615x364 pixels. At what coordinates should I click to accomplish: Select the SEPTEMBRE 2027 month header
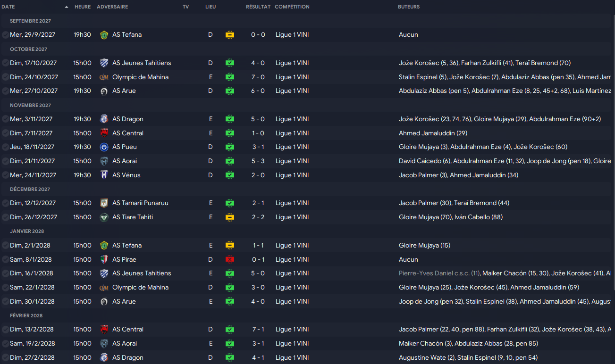click(x=30, y=21)
